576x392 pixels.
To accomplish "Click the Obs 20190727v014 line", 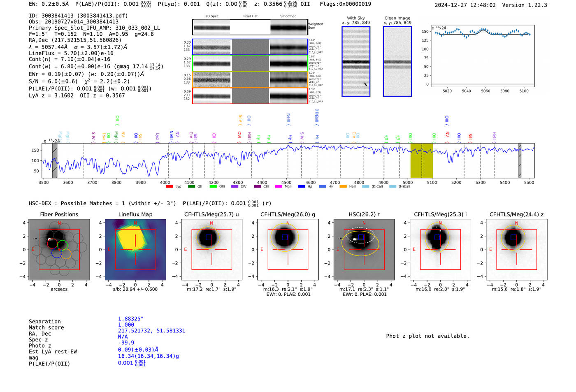I will [x=74, y=22].
